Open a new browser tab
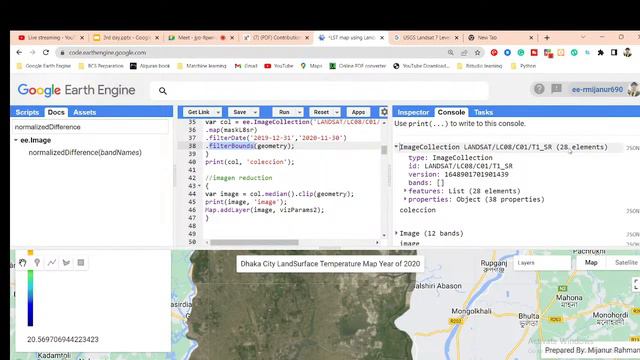 547,38
